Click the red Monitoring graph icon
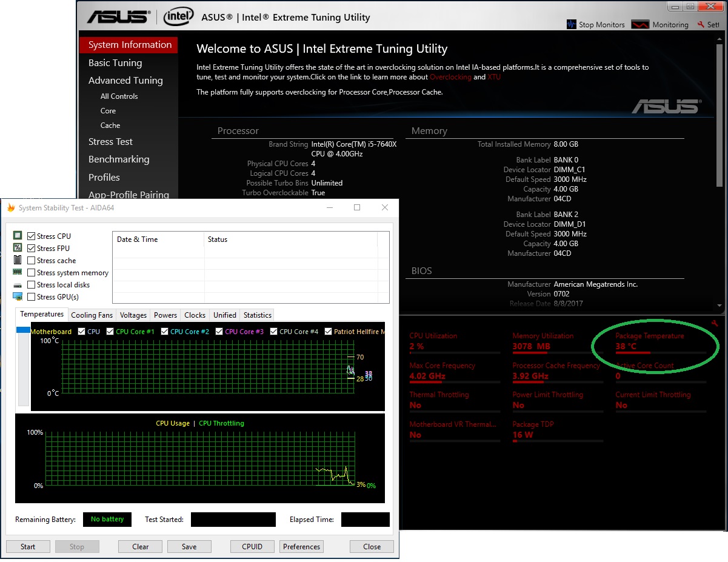This screenshot has width=728, height=562. (640, 25)
